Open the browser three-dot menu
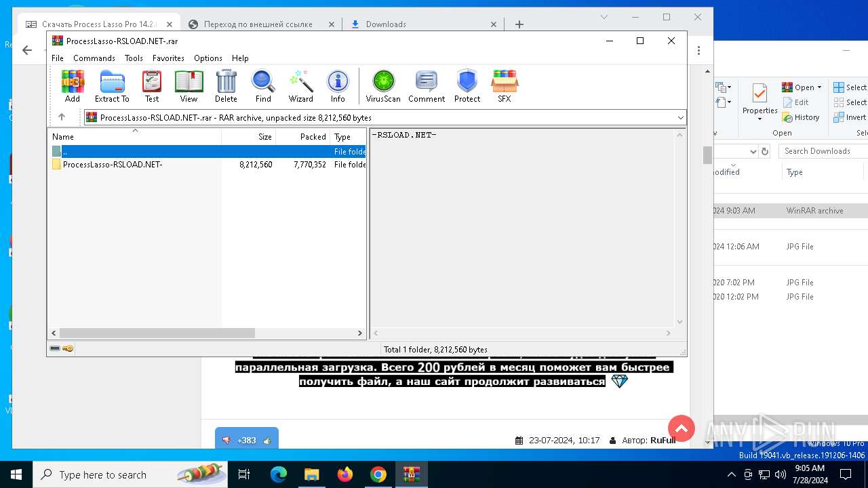The image size is (868, 488). point(699,50)
